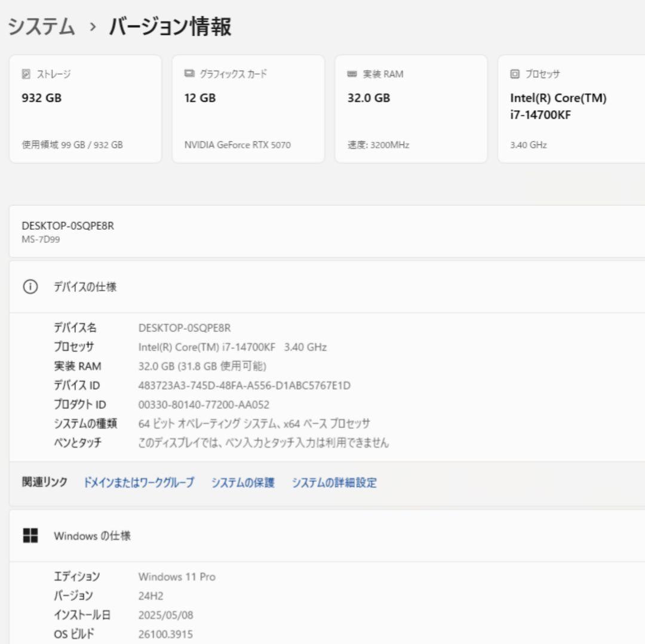Open システムの詳細設定
The height and width of the screenshot is (644, 645).
(x=334, y=483)
